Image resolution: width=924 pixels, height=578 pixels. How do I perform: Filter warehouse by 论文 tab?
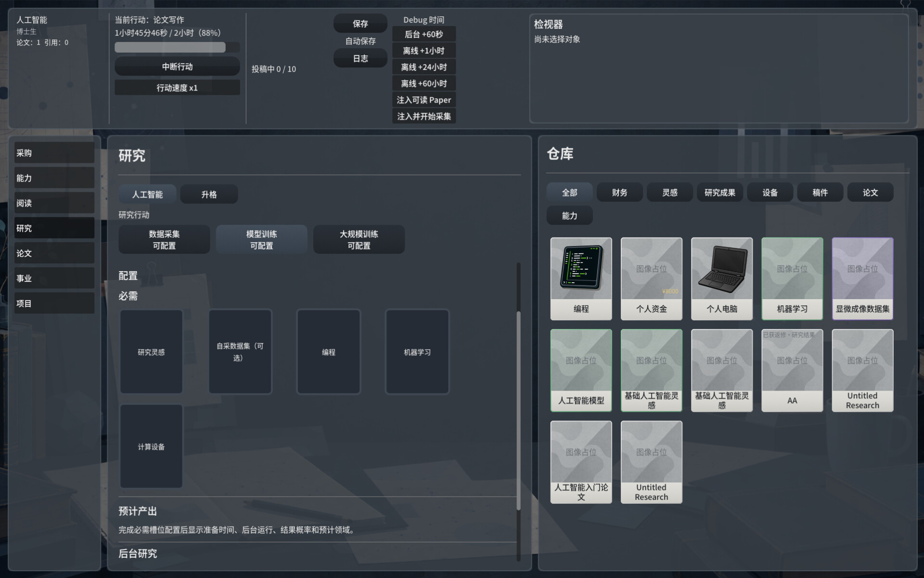(x=870, y=192)
